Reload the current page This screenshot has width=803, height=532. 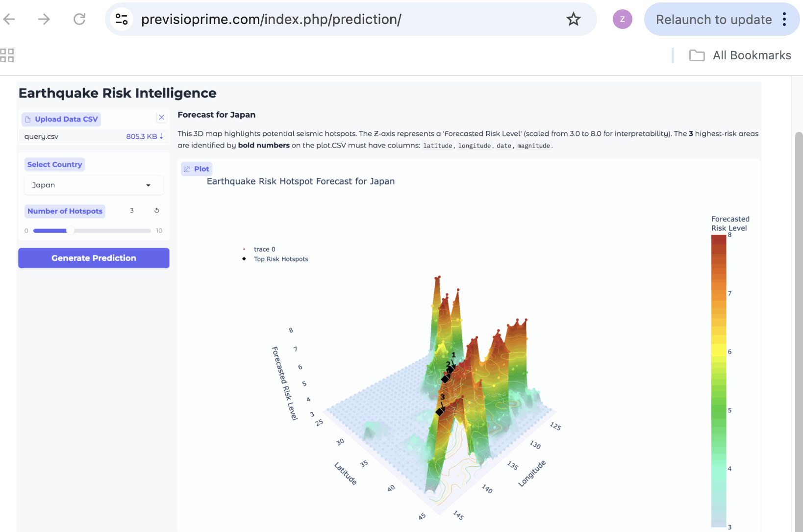pos(79,19)
